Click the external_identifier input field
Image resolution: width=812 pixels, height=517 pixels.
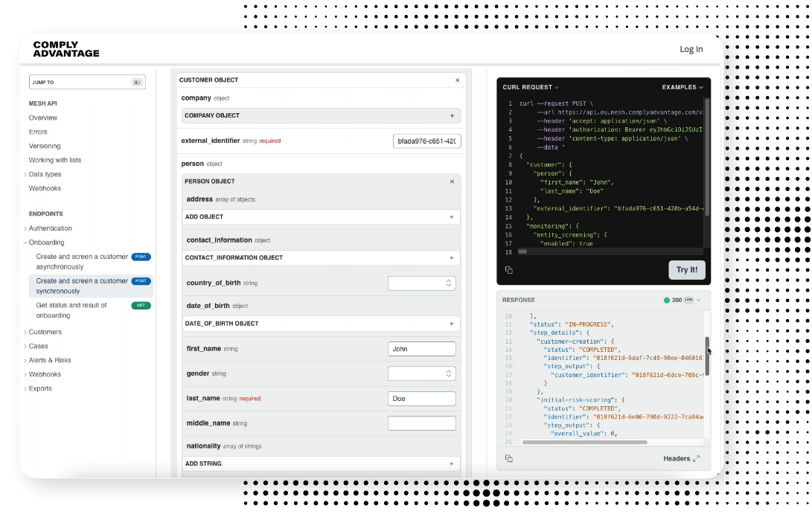pos(426,141)
